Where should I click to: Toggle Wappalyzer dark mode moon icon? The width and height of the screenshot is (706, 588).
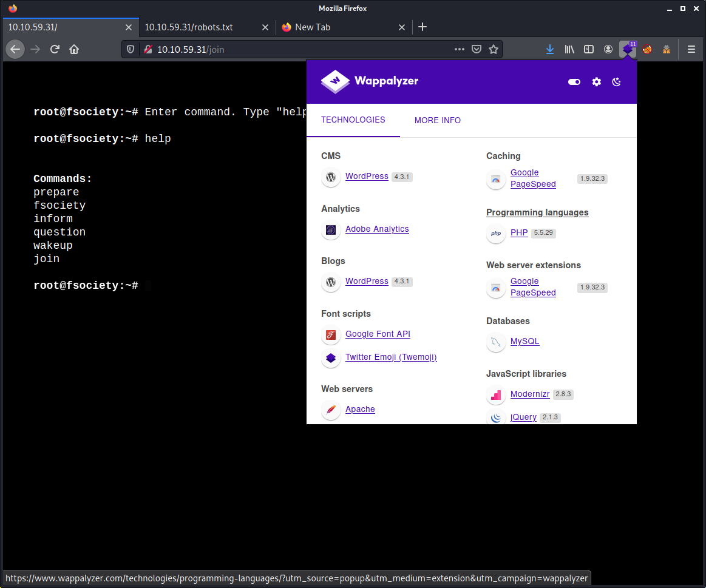point(616,82)
